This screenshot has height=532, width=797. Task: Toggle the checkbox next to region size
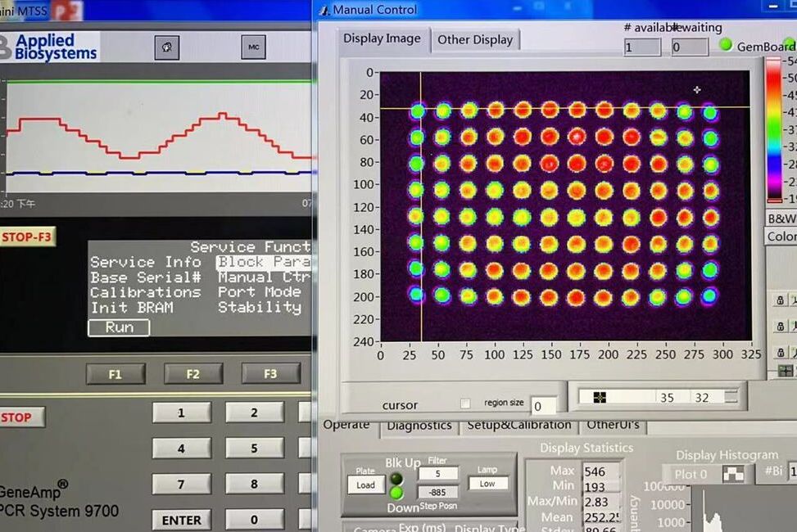(x=465, y=404)
